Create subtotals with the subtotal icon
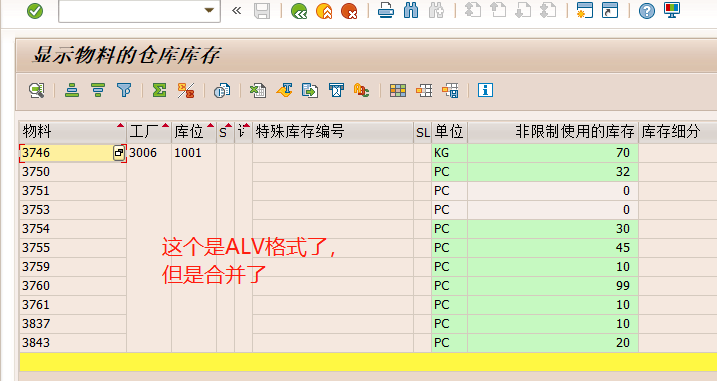 pos(186,91)
